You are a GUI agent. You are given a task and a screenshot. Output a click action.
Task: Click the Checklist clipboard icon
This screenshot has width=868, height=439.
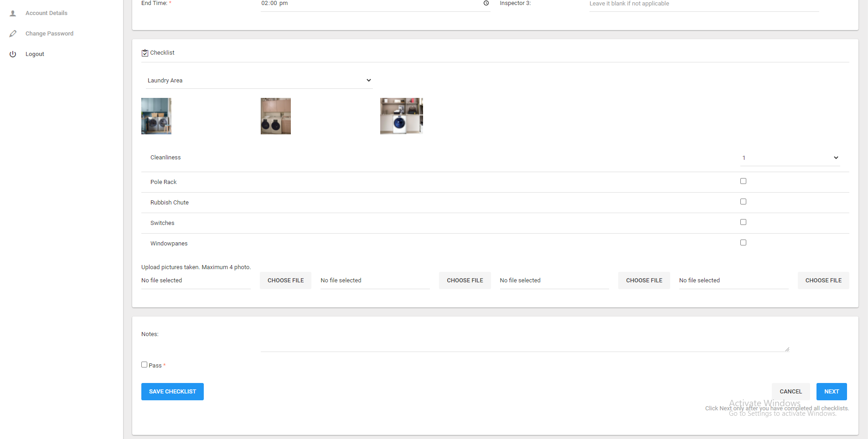(x=145, y=53)
